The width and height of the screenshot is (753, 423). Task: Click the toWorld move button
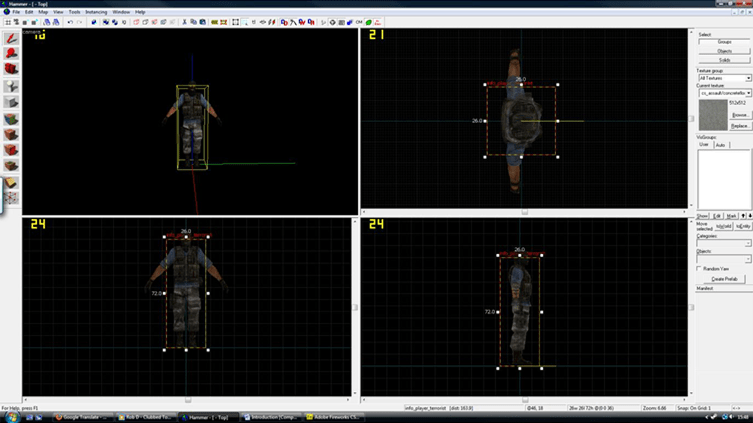coord(723,226)
